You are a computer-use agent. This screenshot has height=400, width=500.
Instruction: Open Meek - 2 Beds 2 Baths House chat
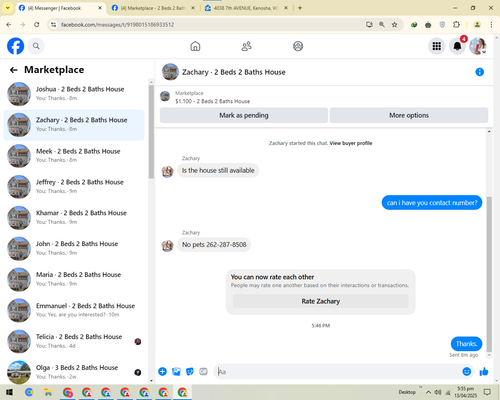tap(74, 156)
